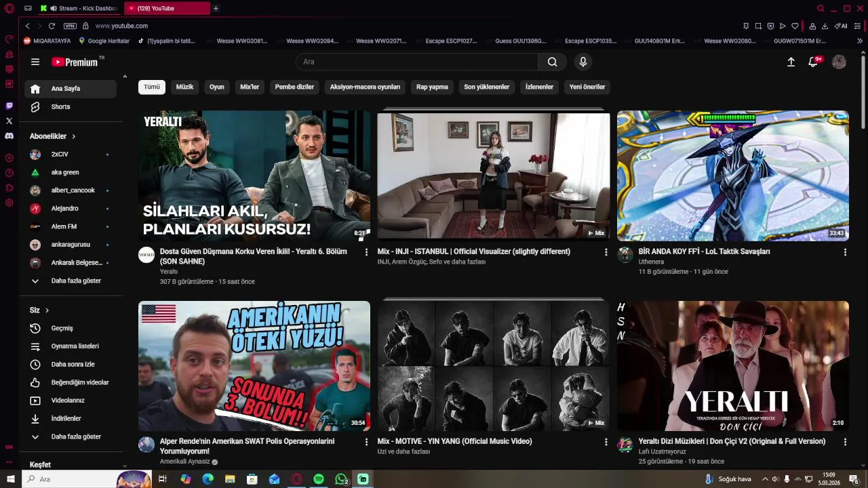This screenshot has width=868, height=488.
Task: Open 2xCIV subscription channel
Action: 71,155
